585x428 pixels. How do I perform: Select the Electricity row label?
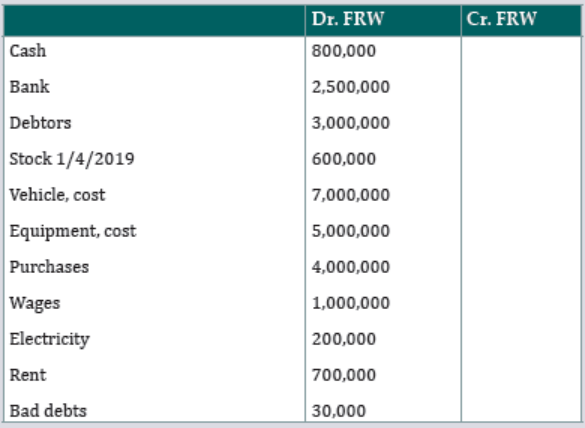[50, 339]
